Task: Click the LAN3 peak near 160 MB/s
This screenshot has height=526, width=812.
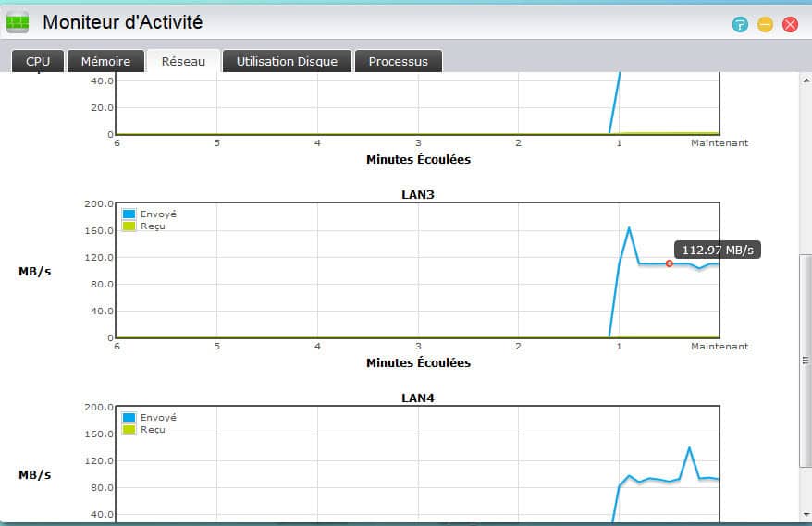Action: pyautogui.click(x=629, y=227)
